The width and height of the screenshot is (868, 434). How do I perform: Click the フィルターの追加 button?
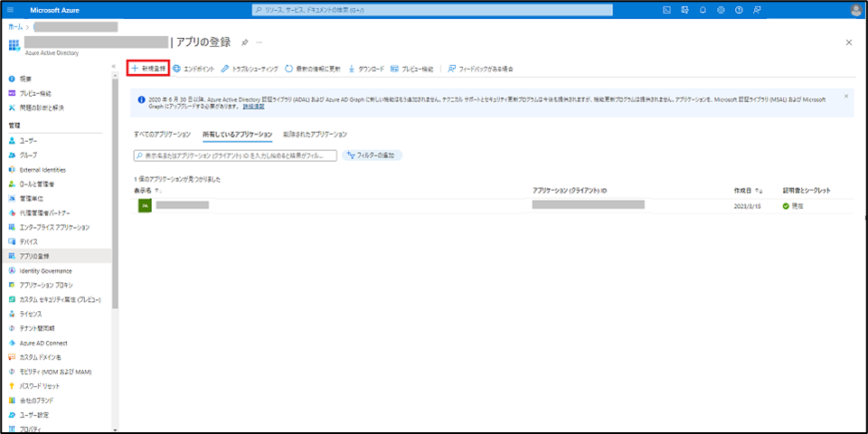coord(372,156)
